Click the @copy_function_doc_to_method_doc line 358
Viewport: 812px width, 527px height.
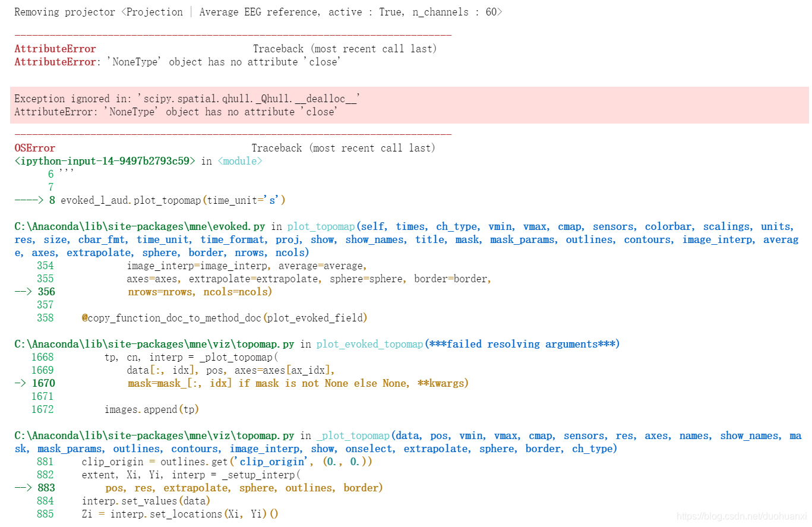[x=225, y=318]
